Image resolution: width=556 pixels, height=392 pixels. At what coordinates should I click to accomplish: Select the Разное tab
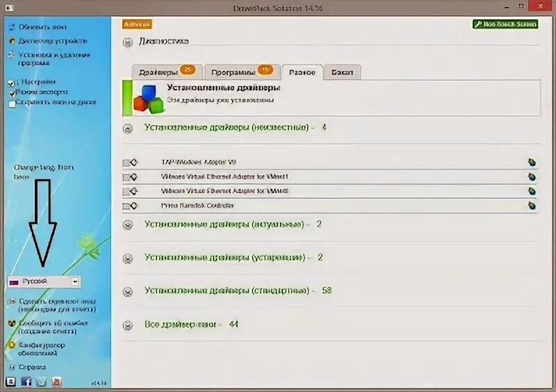[302, 72]
